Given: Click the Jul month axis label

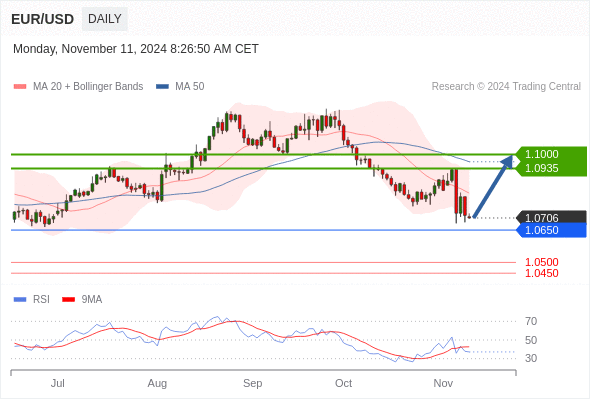Looking at the screenshot, I should click(x=58, y=383).
